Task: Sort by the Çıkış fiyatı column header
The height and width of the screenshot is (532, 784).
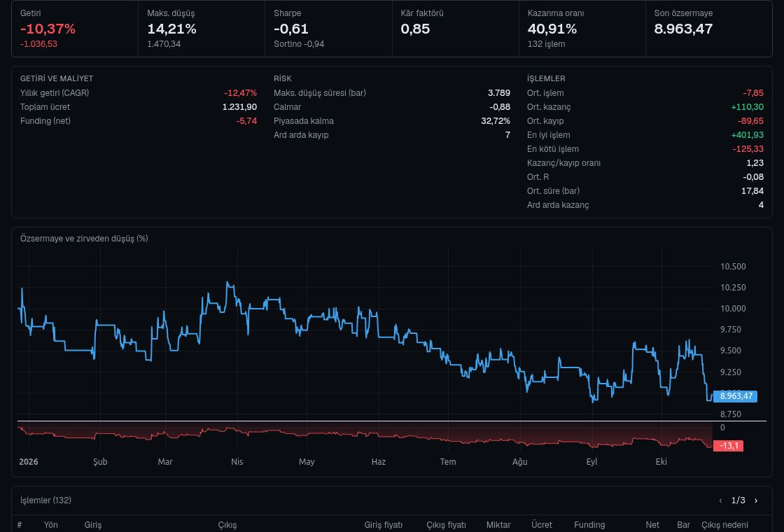Action: (446, 525)
